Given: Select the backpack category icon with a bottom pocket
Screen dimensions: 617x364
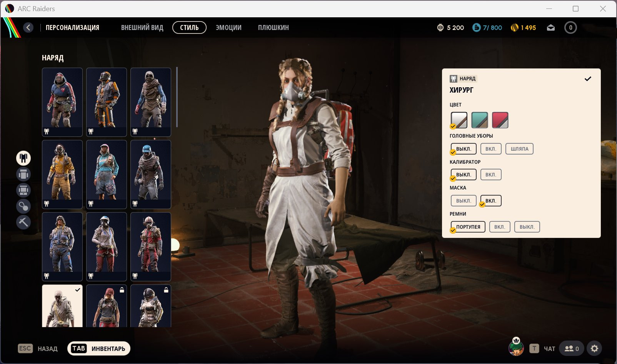Looking at the screenshot, I should point(23,190).
